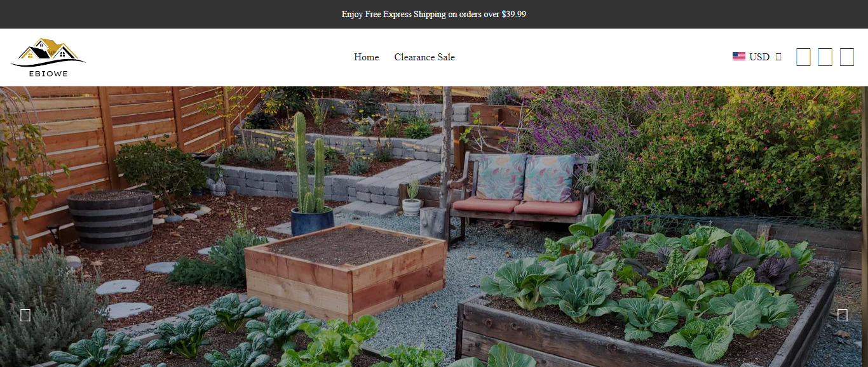Screen dimensions: 868x367
Task: Open the Clearance Sale menu item
Action: tap(424, 57)
